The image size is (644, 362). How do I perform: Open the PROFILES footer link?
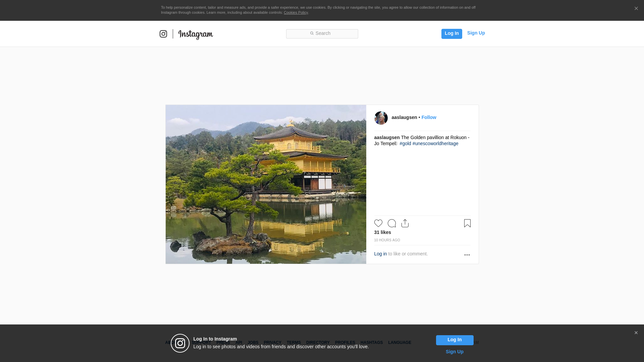[x=345, y=343]
